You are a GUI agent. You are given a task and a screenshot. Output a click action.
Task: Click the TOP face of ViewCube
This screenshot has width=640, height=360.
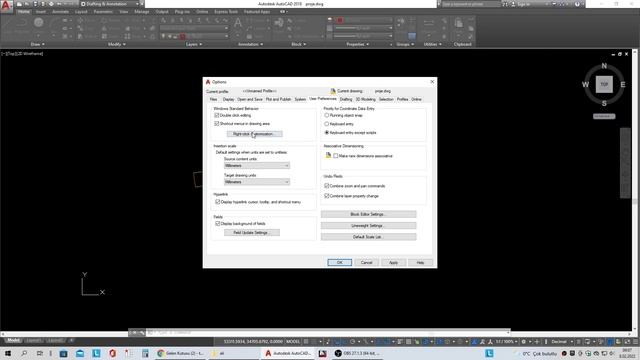(604, 84)
